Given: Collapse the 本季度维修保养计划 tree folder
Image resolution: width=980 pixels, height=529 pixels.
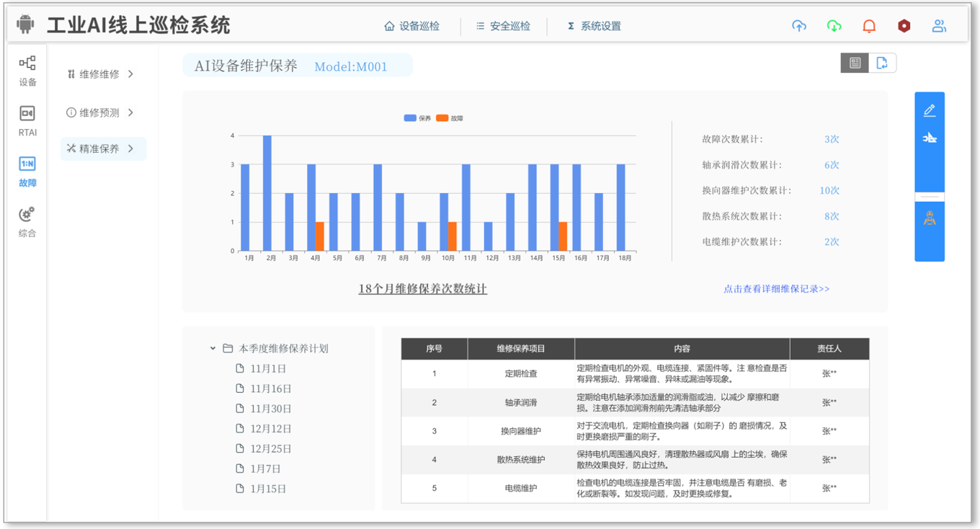Looking at the screenshot, I should (213, 348).
